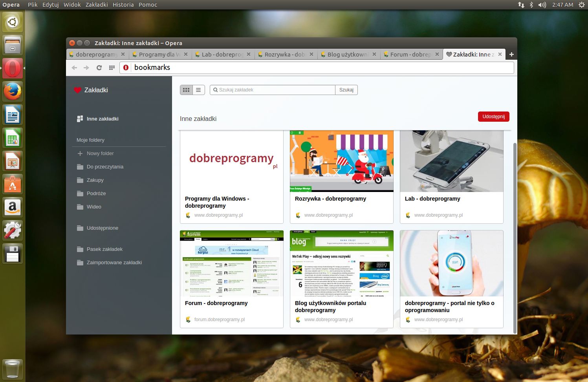Open Blog użytkowników portalu bookmark thumbnail

[342, 263]
